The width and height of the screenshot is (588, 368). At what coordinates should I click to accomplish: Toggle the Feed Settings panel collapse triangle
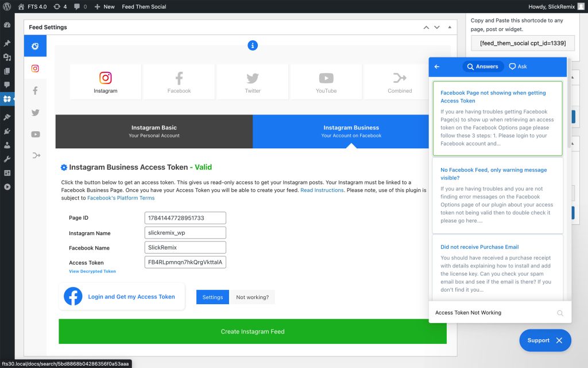(450, 27)
